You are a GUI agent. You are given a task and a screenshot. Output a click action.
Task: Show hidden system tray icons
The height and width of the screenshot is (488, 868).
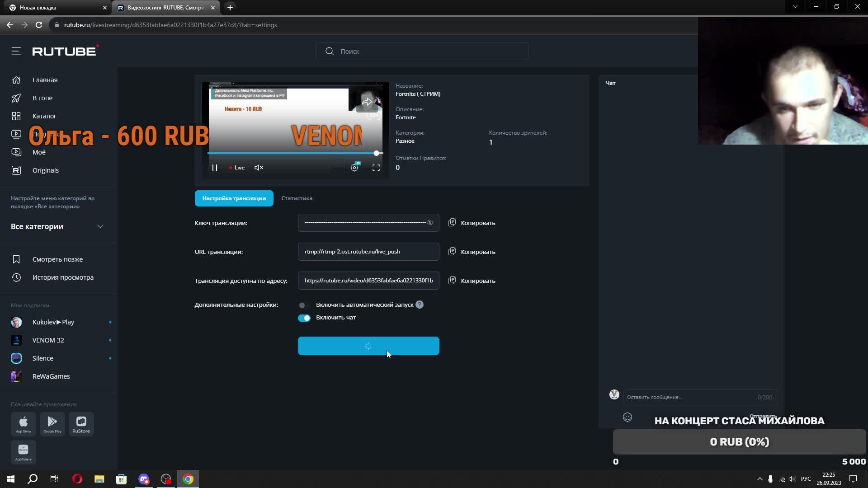pos(759,479)
